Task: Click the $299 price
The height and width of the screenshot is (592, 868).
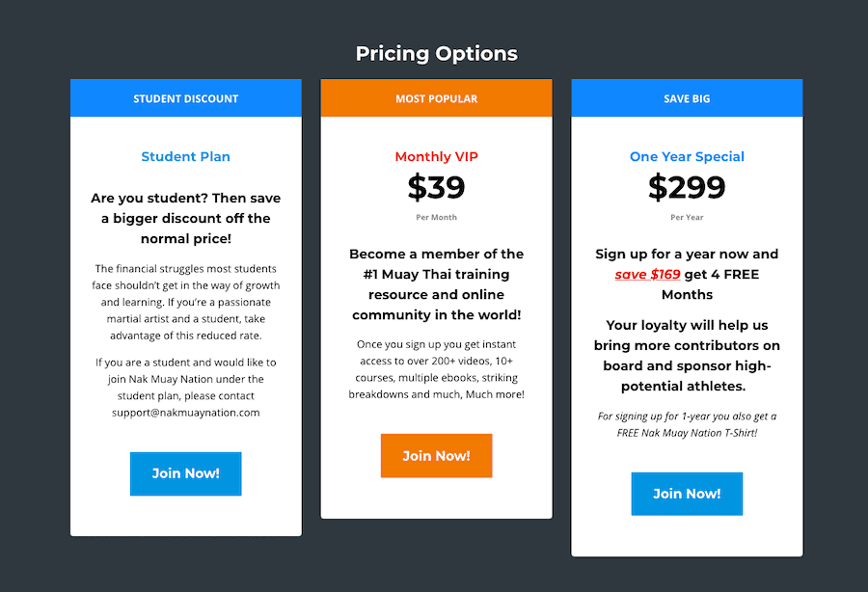Action: click(687, 187)
